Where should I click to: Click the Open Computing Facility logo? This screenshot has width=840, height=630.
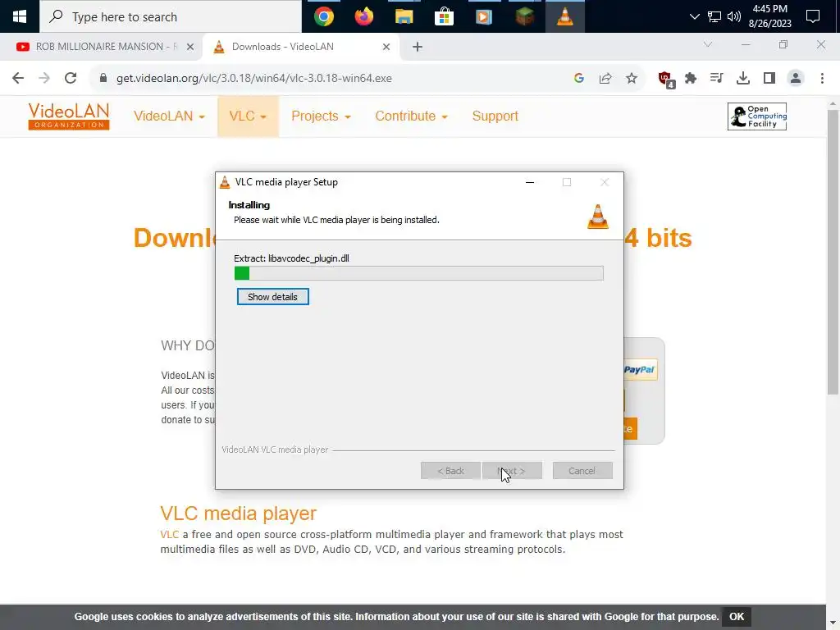(757, 116)
